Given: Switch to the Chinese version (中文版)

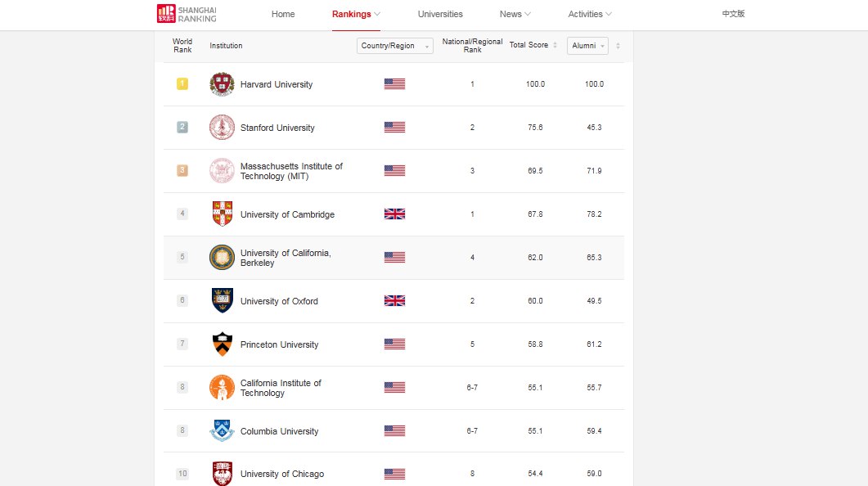Looking at the screenshot, I should click(733, 14).
